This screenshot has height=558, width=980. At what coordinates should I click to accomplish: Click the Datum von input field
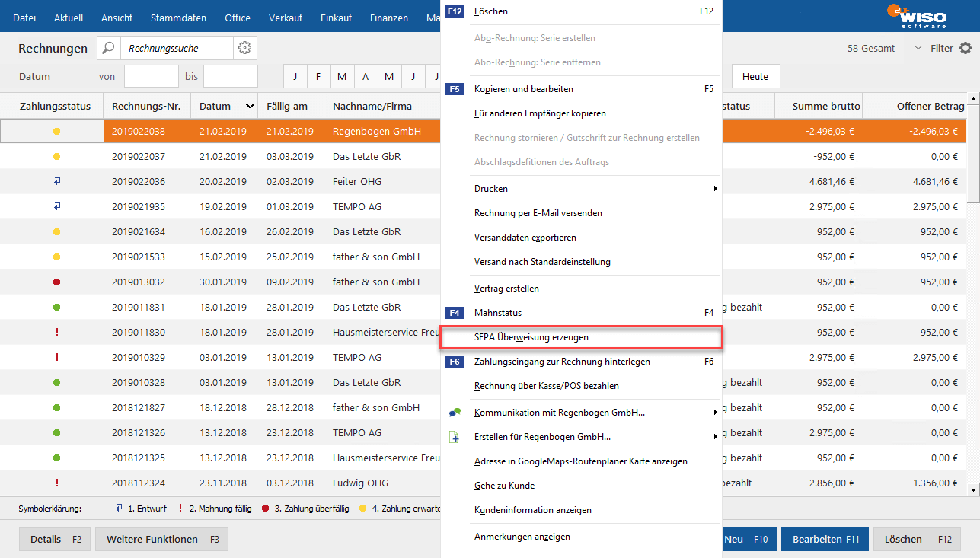(152, 76)
